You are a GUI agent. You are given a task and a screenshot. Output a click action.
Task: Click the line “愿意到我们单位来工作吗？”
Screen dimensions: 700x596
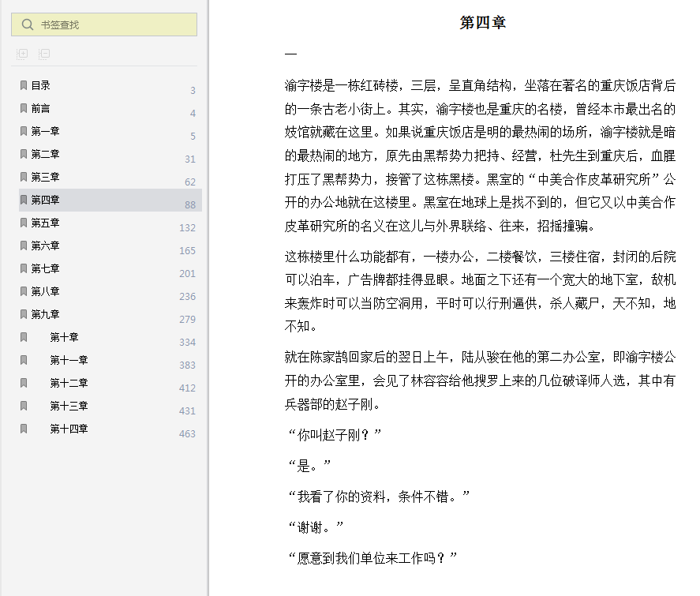click(372, 558)
